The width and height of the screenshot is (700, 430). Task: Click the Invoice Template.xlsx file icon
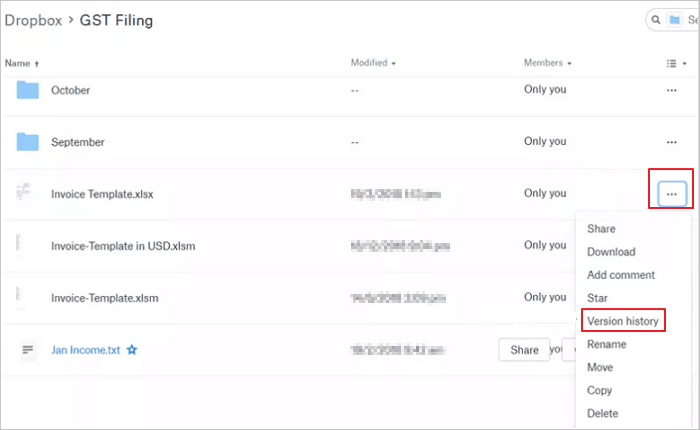24,193
